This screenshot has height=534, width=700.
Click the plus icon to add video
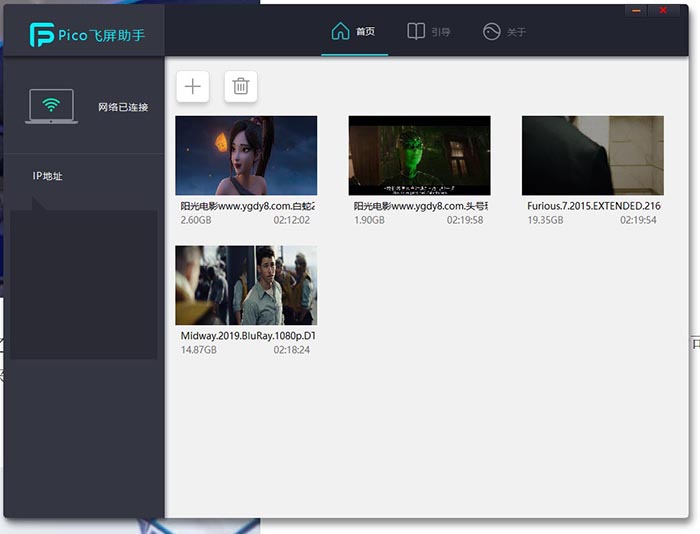point(193,87)
